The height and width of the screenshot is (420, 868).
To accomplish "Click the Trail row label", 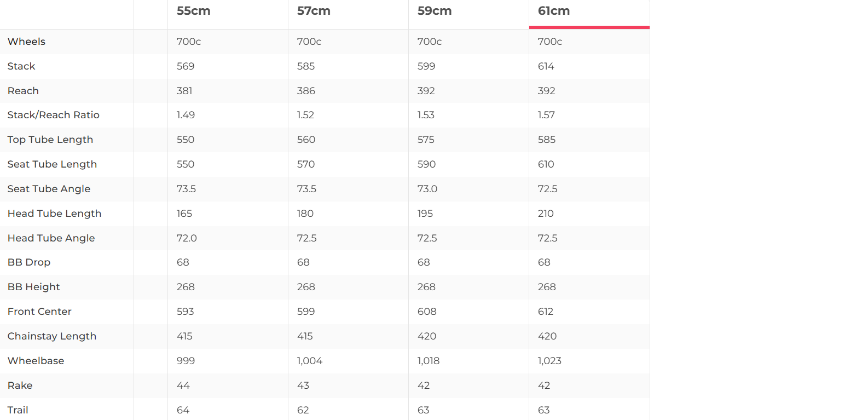I will (x=18, y=410).
